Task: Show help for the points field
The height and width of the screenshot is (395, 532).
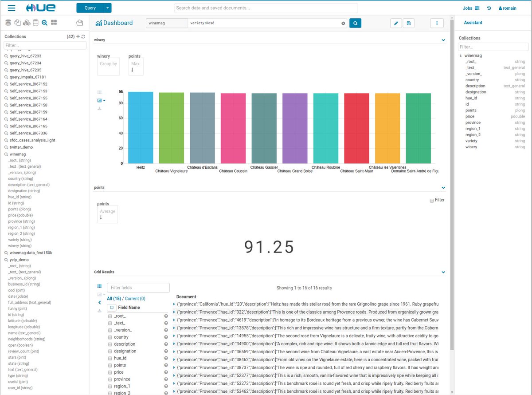Action: point(166,365)
